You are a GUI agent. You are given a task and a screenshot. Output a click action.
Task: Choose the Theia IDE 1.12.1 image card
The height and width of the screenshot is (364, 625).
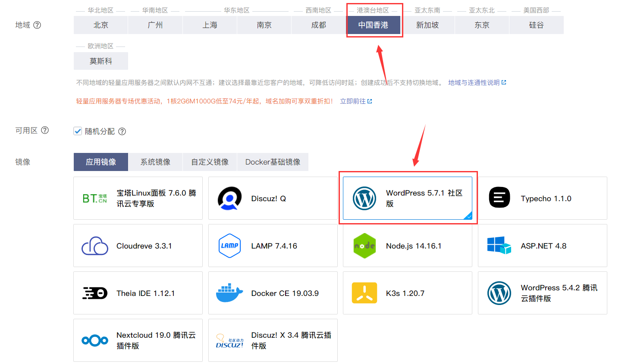[138, 293]
